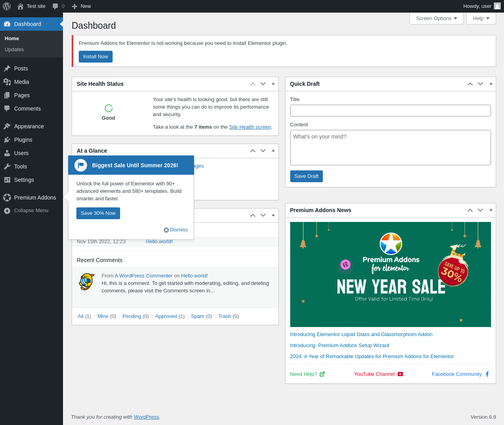The height and width of the screenshot is (425, 504).
Task: Open the WordPress footer link
Action: 146,417
